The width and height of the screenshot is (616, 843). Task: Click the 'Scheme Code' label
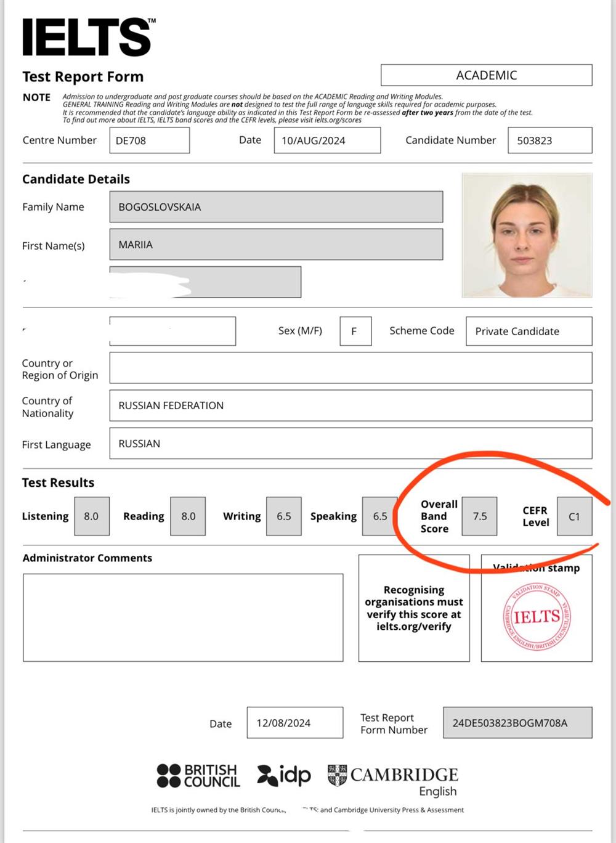coord(422,331)
